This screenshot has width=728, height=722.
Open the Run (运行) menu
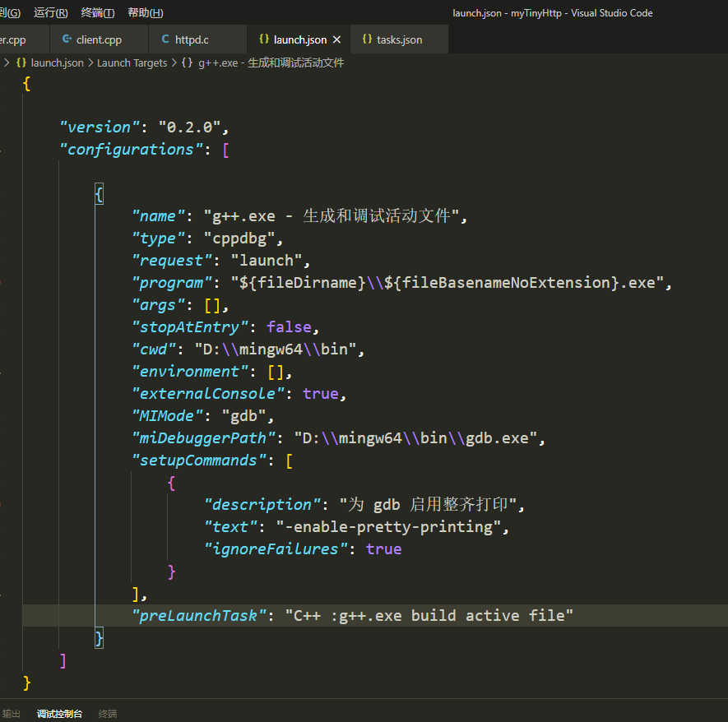click(51, 12)
